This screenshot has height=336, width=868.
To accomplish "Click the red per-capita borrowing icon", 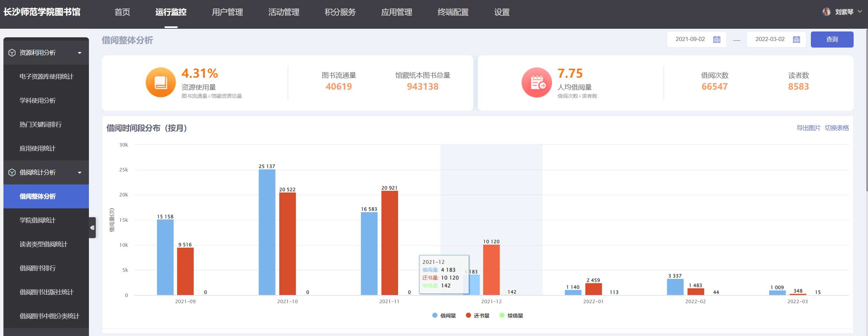I will click(536, 82).
